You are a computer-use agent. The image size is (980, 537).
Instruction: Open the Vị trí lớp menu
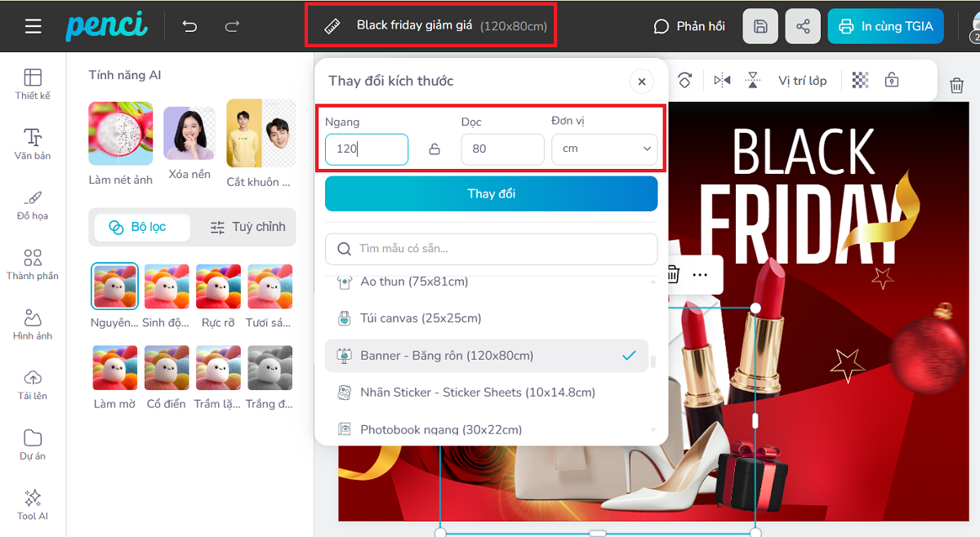click(x=801, y=80)
